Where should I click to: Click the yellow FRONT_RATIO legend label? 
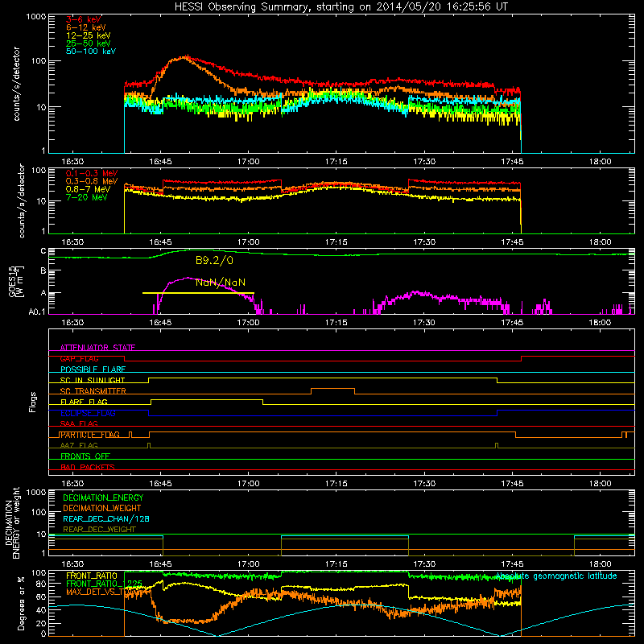[92, 576]
